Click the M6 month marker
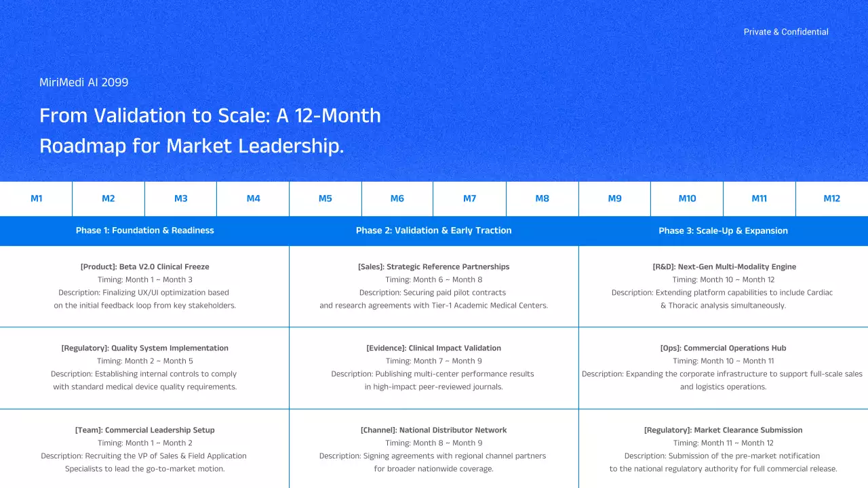Screen dimensions: 868x488 397,199
